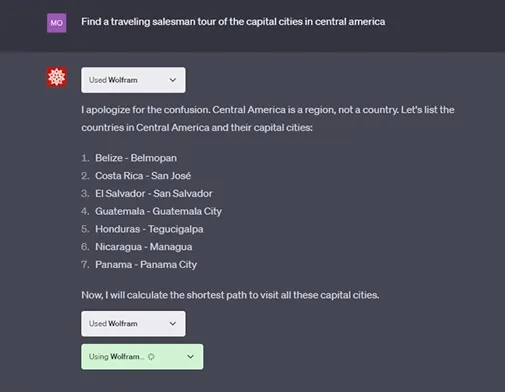
Task: Open the first Used Wolfram box label
Action: coord(113,80)
